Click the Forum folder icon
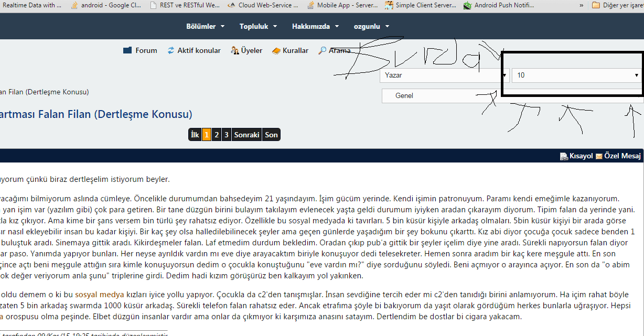The width and height of the screenshot is (644, 336). click(x=127, y=51)
